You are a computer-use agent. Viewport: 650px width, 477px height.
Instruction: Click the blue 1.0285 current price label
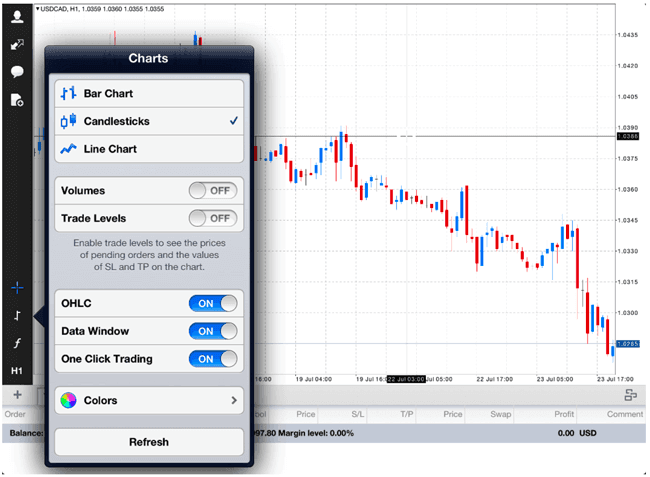628,344
